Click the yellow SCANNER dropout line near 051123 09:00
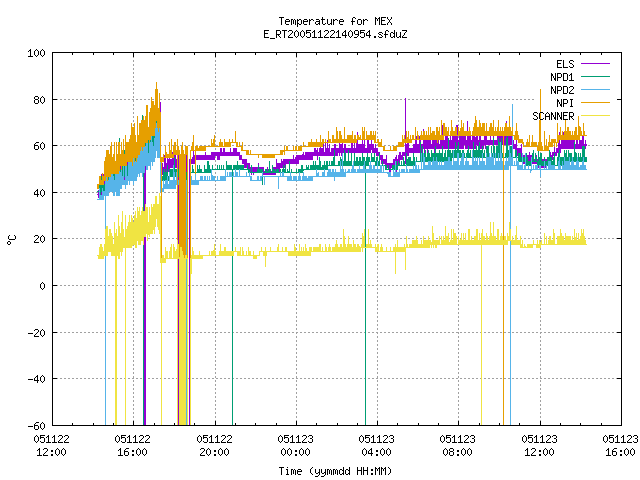This screenshot has height=480, width=640. [481, 335]
